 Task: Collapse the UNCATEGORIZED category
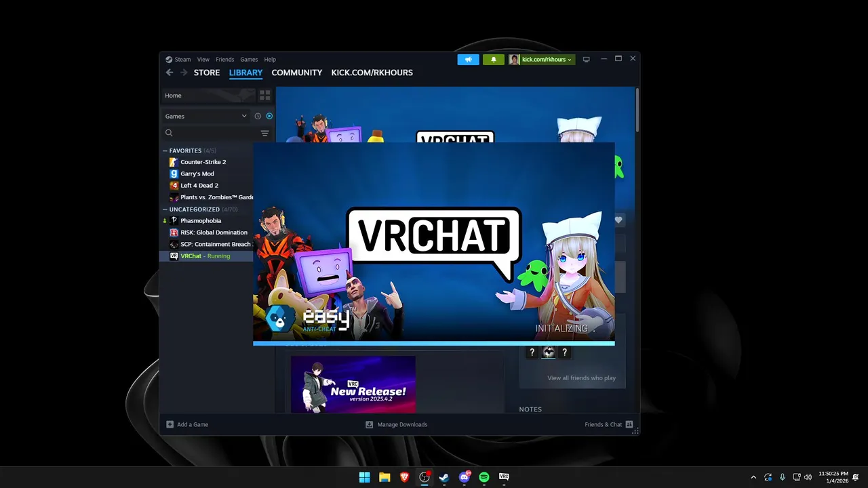point(165,209)
